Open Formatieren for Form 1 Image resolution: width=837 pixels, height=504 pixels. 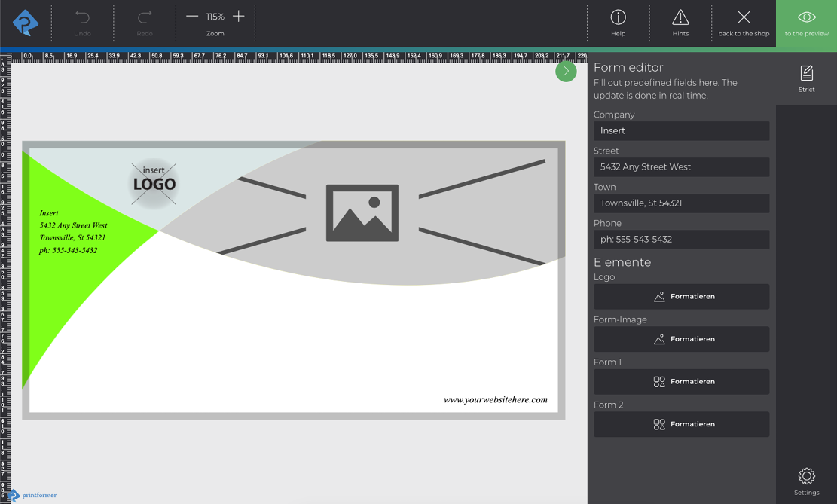[x=681, y=382]
